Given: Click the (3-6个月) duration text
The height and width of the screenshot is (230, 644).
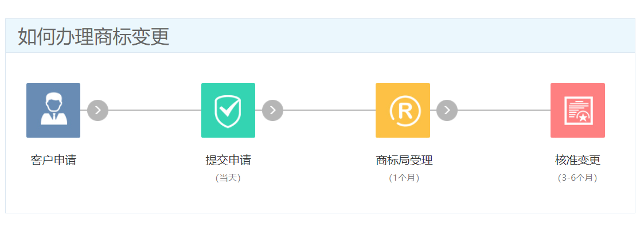Looking at the screenshot, I should pyautogui.click(x=577, y=178).
